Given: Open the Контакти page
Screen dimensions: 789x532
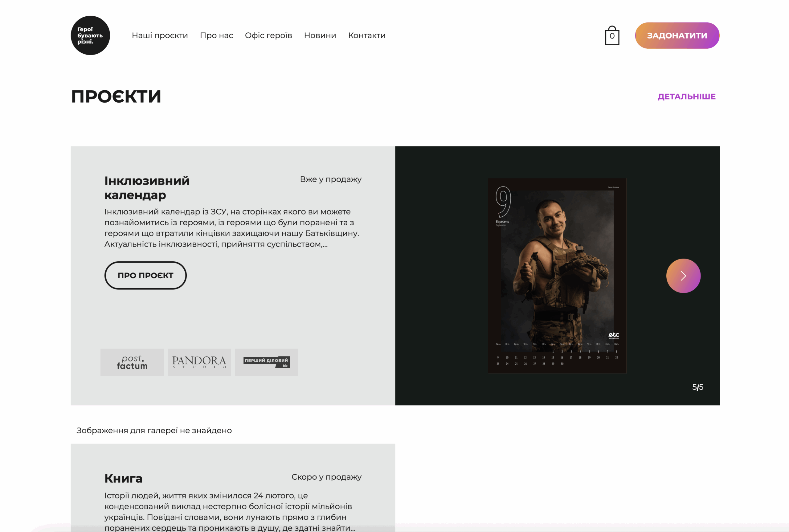Looking at the screenshot, I should pos(367,35).
